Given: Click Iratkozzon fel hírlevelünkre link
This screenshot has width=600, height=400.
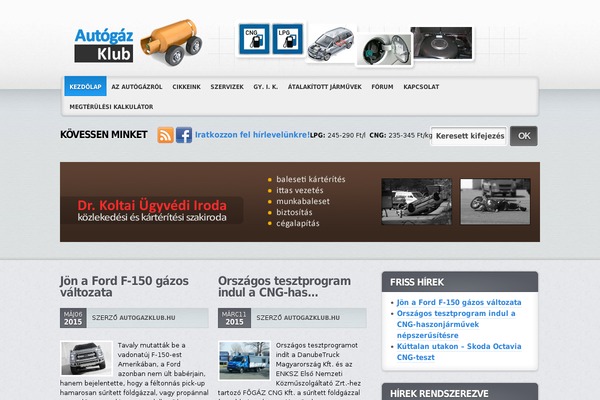Looking at the screenshot, I should pos(252,135).
